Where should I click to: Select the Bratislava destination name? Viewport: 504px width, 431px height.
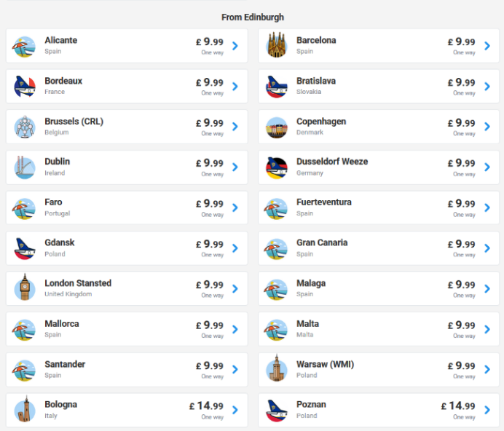point(316,81)
